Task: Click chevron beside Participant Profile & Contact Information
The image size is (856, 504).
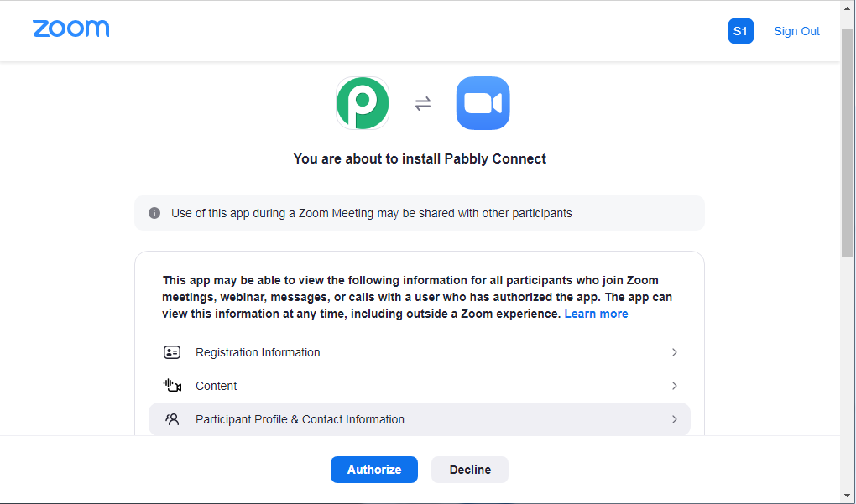Action: pyautogui.click(x=675, y=419)
